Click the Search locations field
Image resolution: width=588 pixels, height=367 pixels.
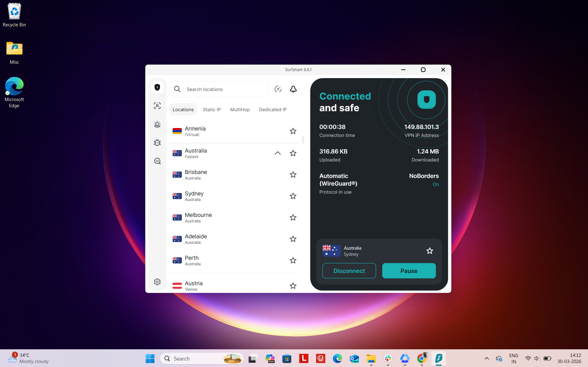tap(219, 89)
